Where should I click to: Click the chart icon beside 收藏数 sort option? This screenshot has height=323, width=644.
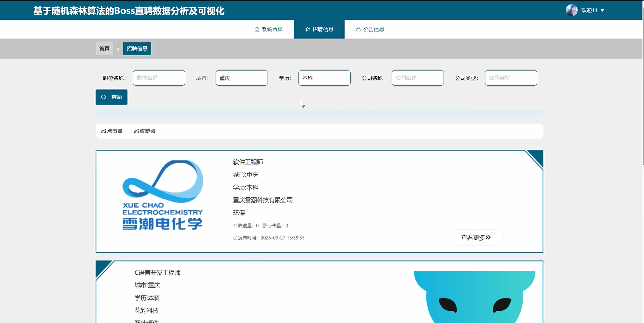136,131
